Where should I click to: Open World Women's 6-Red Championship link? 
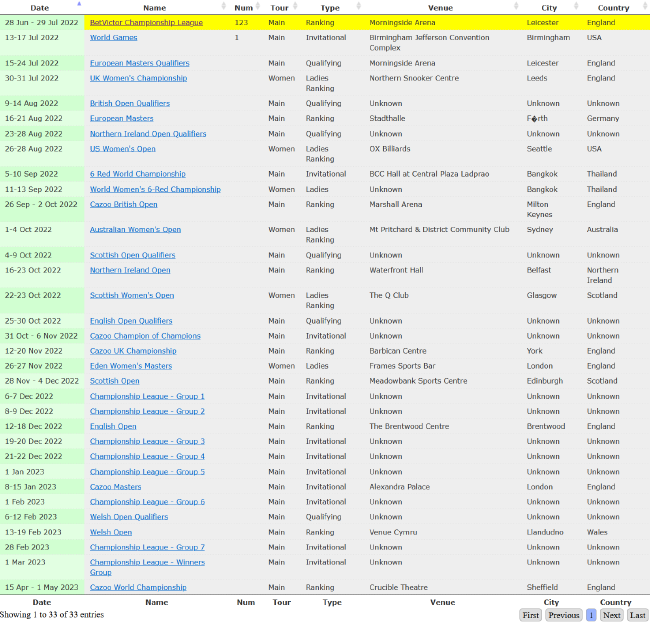(x=155, y=189)
